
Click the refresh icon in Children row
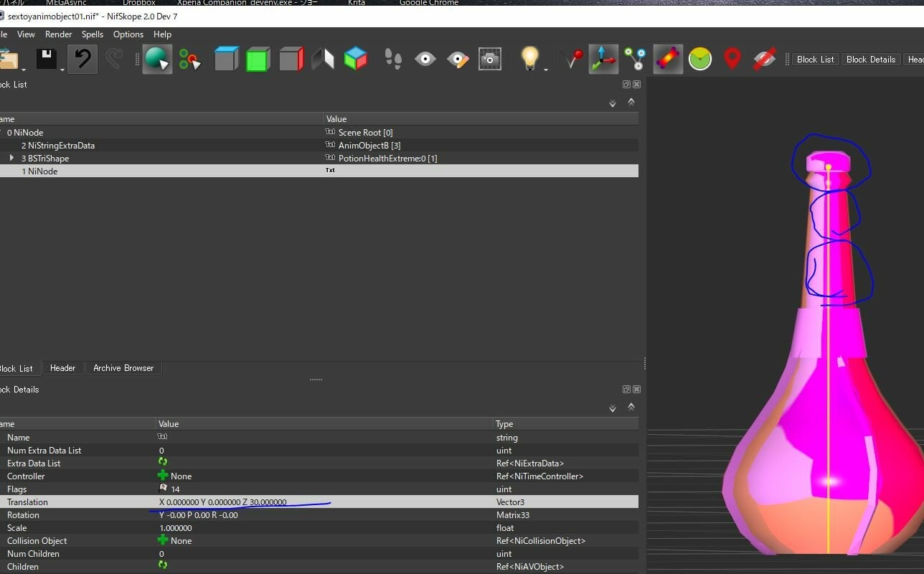click(x=163, y=566)
